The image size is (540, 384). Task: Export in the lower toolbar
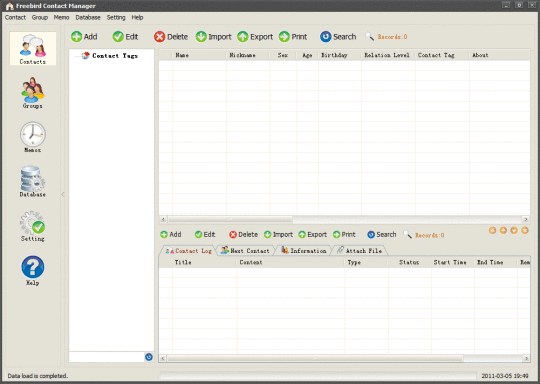[313, 235]
